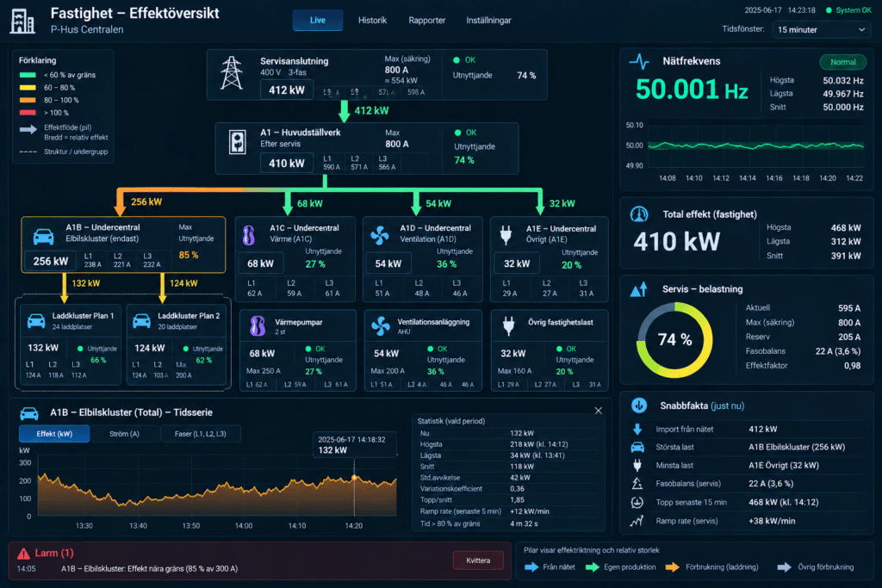Click the Total effekt gauge icon
The height and width of the screenshot is (588, 882).
pos(639,214)
